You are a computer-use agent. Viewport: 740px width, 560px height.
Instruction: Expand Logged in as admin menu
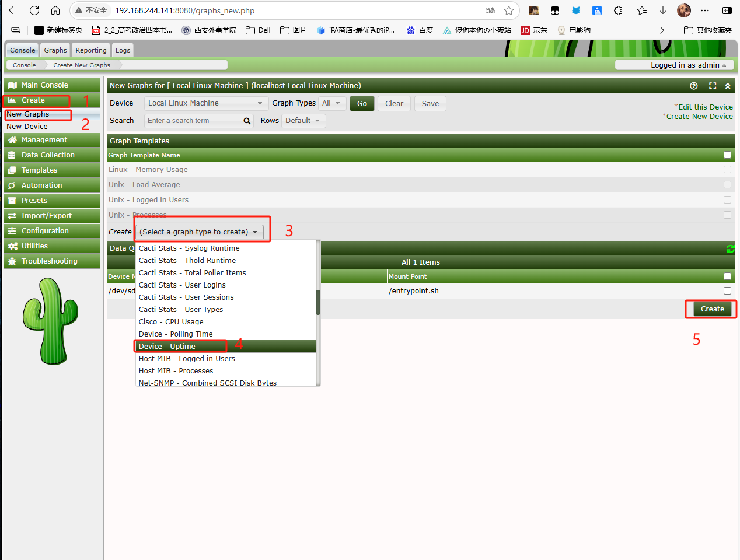(x=674, y=65)
